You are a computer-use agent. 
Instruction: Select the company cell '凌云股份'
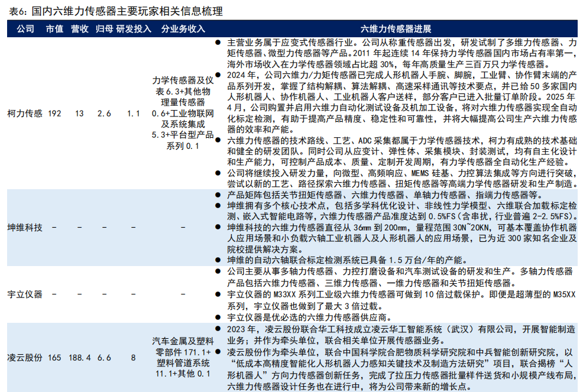[25, 358]
